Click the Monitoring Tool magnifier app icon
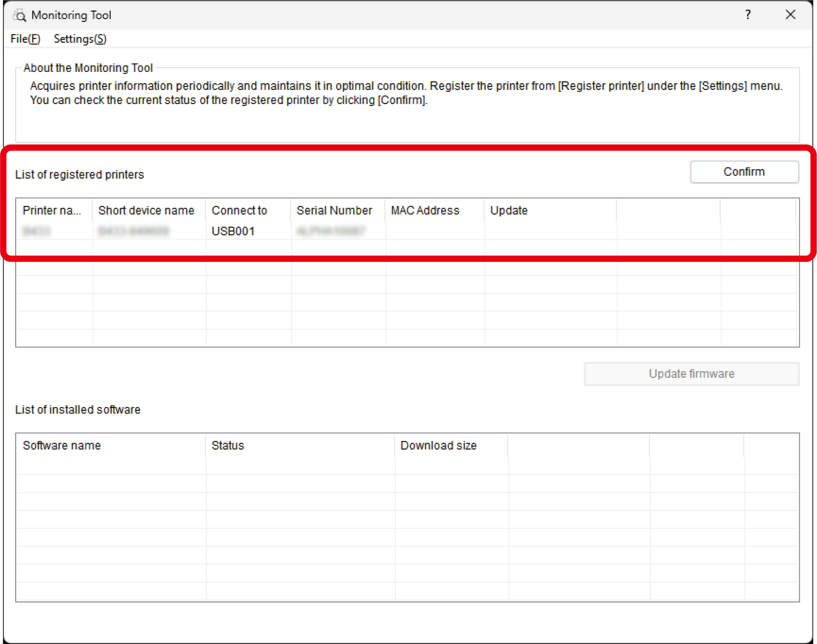 point(20,15)
